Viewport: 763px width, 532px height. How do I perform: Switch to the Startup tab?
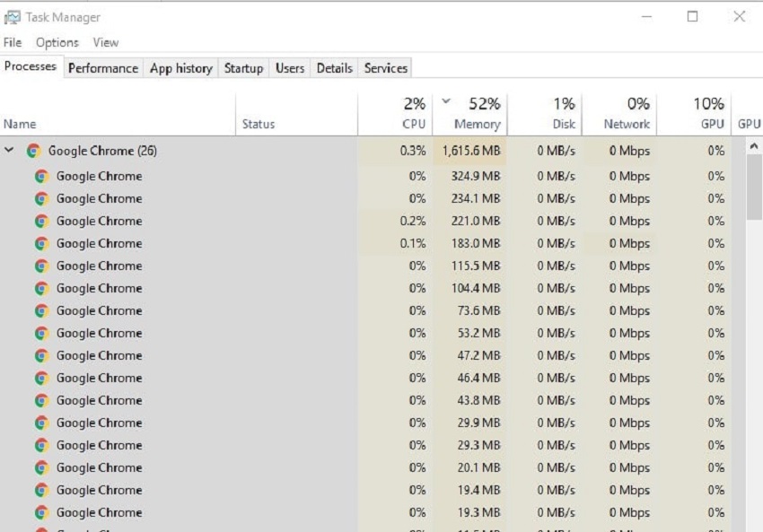click(x=243, y=68)
